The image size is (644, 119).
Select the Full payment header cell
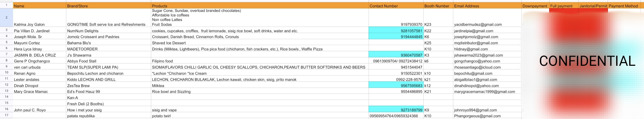(x=563, y=6)
